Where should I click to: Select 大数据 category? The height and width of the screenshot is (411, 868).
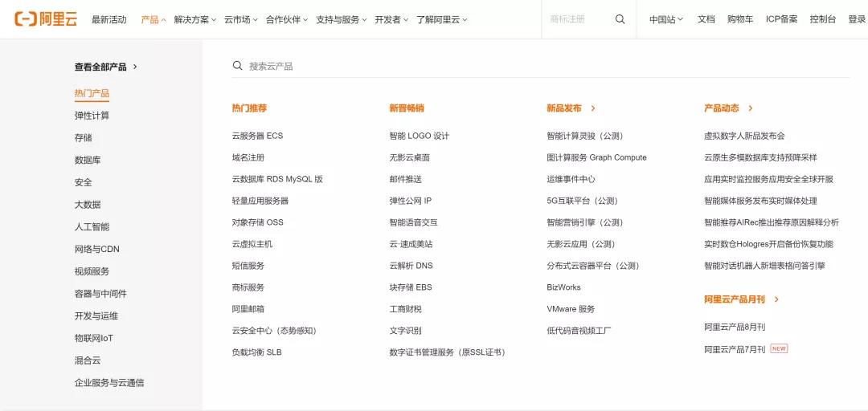pos(88,205)
